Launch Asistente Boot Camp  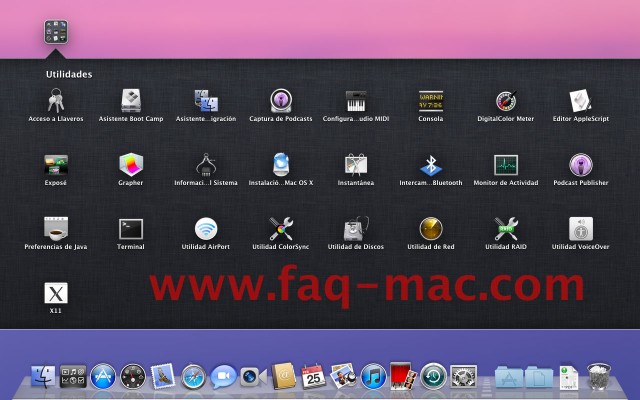(x=131, y=101)
